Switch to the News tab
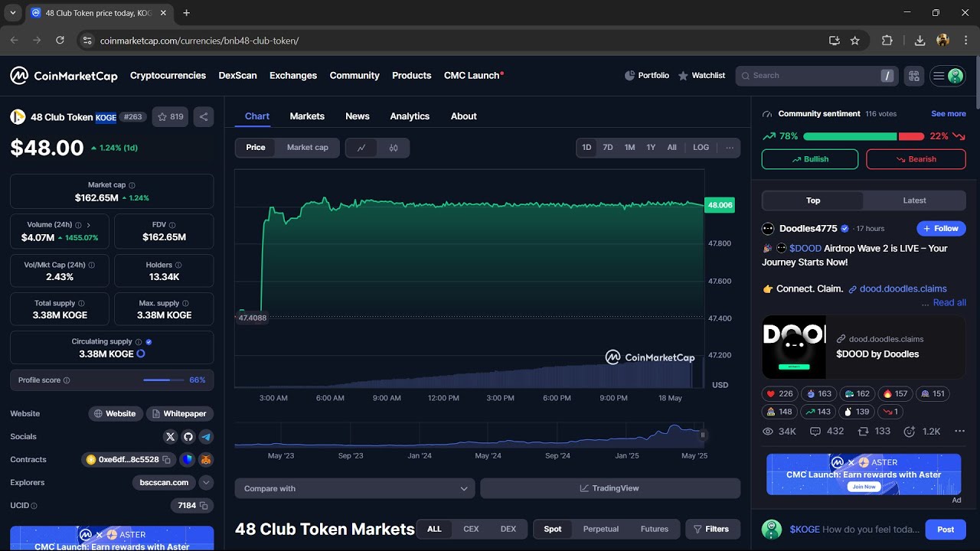980x551 pixels. click(x=358, y=116)
